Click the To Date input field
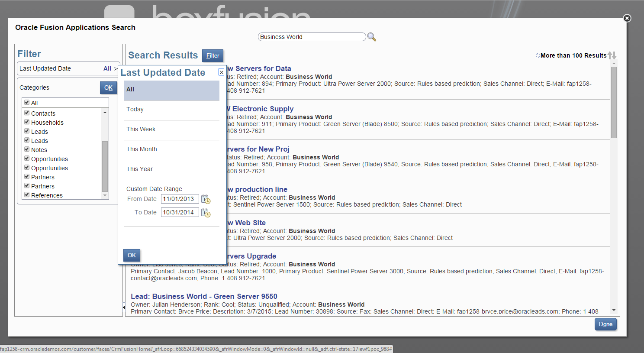 click(x=180, y=212)
